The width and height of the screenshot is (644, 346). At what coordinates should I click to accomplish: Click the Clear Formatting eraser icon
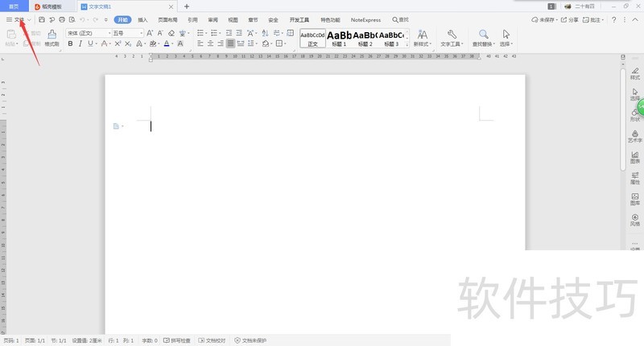pos(171,33)
